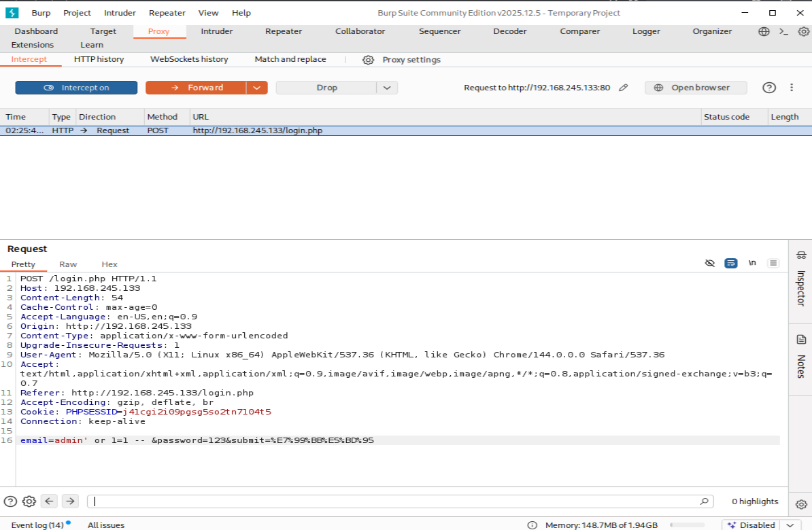The width and height of the screenshot is (812, 530).
Task: Click the terminal prompt icon in top bar
Action: (x=783, y=31)
